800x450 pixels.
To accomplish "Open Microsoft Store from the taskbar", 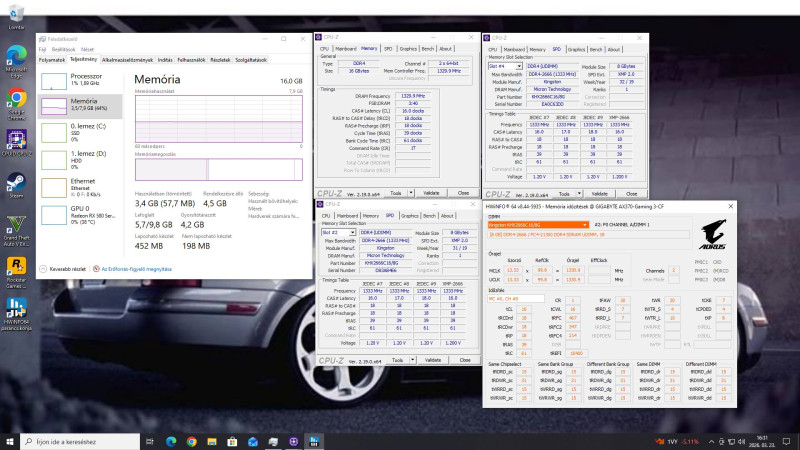I will pyautogui.click(x=232, y=441).
